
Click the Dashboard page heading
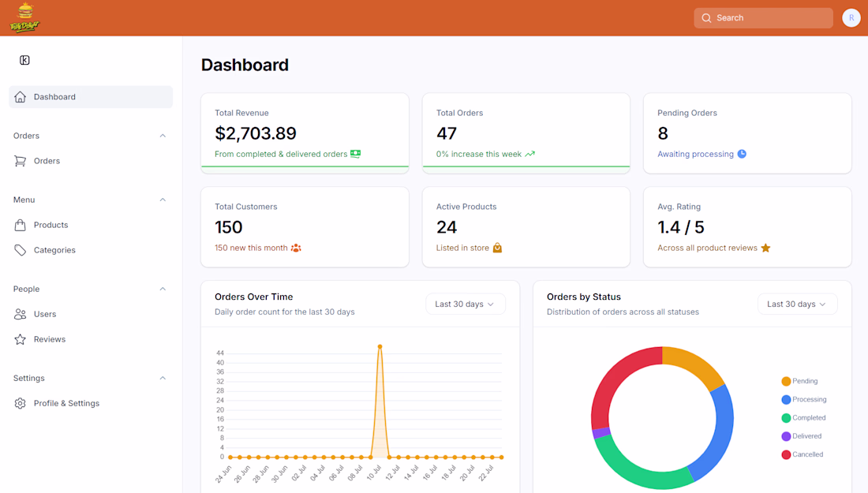point(245,65)
